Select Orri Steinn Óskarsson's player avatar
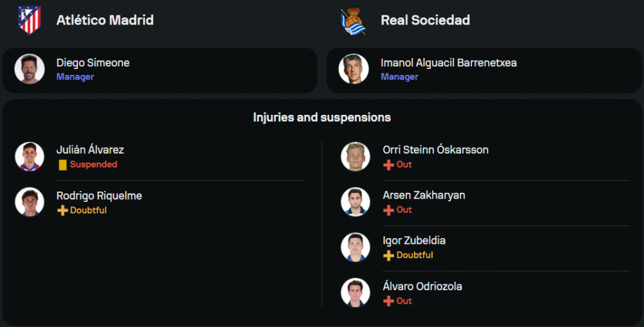The image size is (644, 327). coord(355,156)
